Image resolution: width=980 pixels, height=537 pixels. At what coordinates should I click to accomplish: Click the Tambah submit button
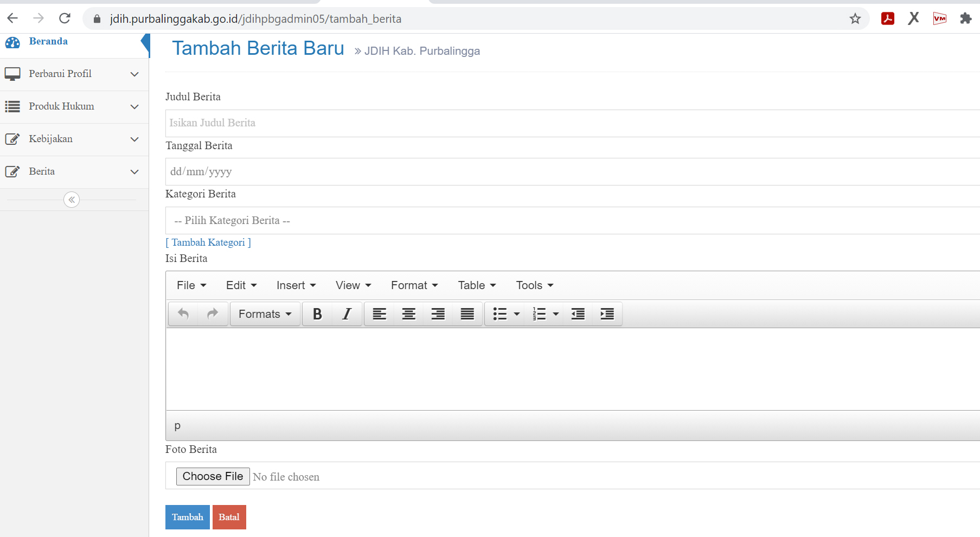pos(188,517)
